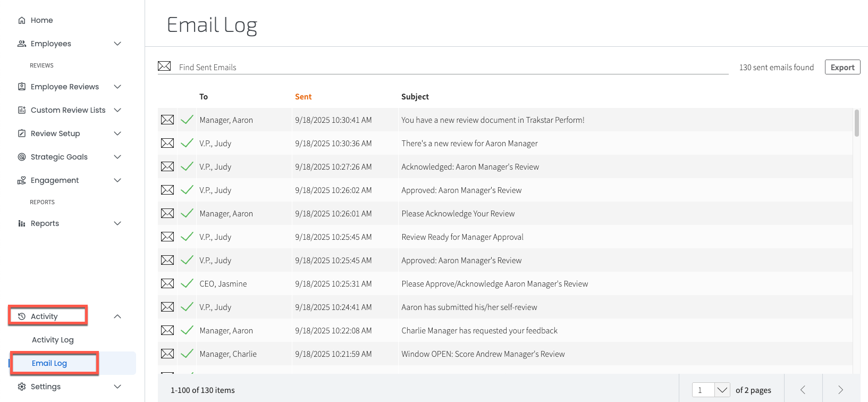Click the envelope icon beside Find Sent Emails

click(x=164, y=66)
